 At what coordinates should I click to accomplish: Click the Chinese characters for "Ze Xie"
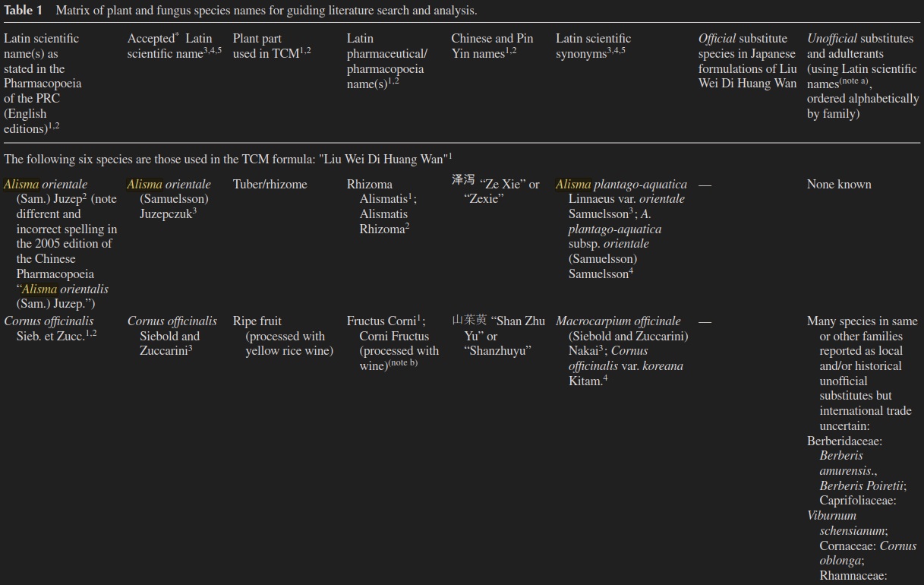tap(463, 182)
